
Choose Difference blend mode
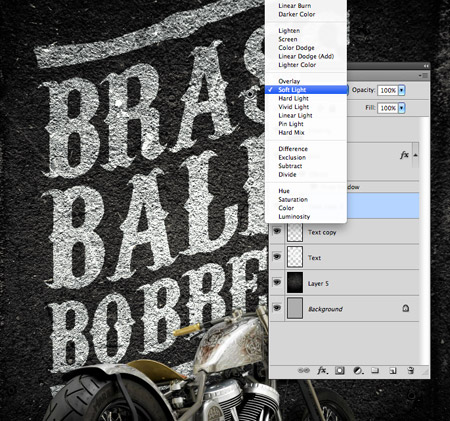coord(293,149)
